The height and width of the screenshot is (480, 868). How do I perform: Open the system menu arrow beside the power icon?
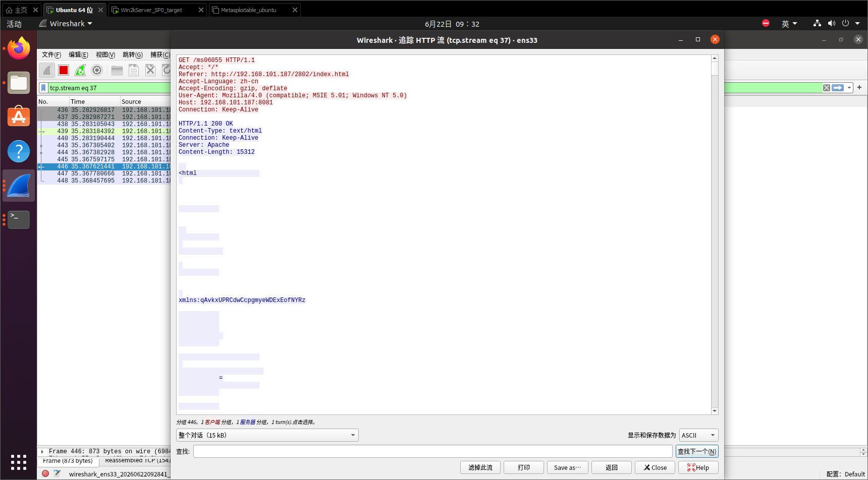pyautogui.click(x=857, y=24)
